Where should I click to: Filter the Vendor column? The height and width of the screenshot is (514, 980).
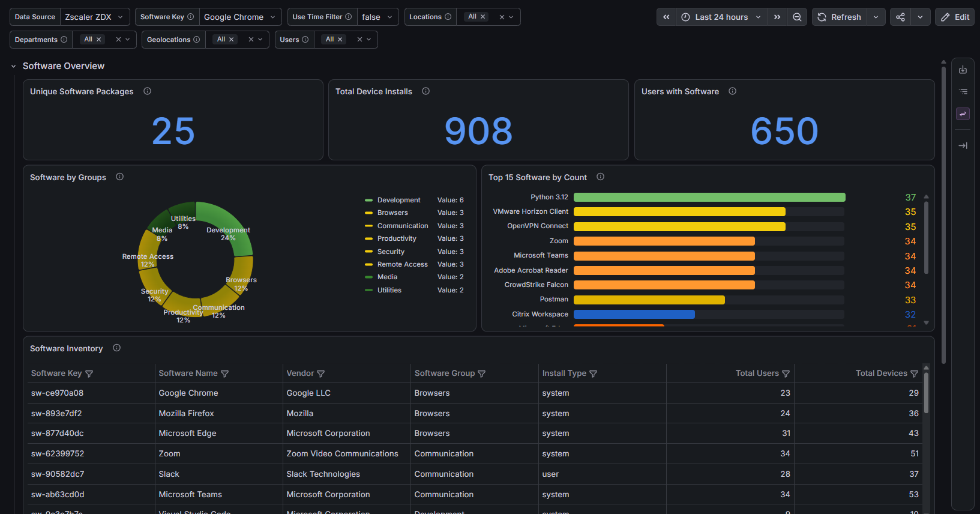[320, 373]
